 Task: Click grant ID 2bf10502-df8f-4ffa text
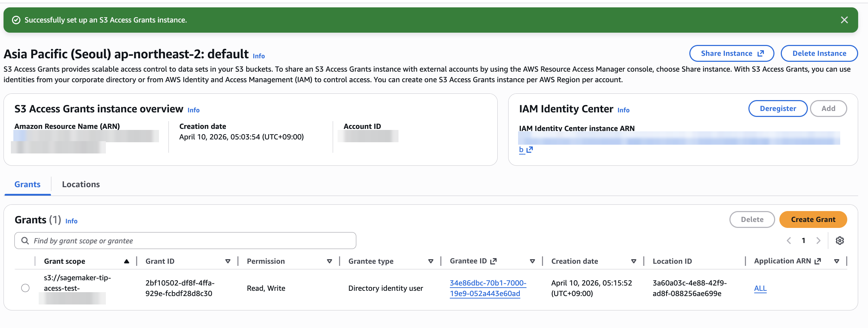pos(180,288)
